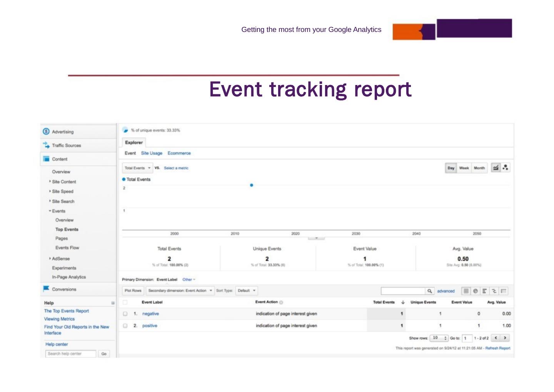Click the table search magnifier icon
The height and width of the screenshot is (392, 554).
point(430,291)
